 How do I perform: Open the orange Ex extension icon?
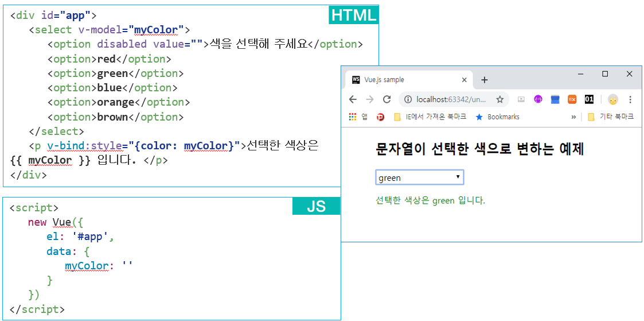point(572,99)
